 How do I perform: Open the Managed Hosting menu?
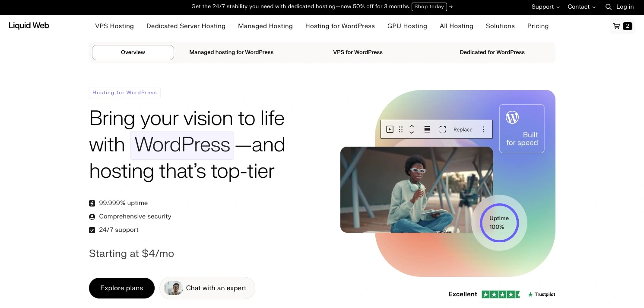click(265, 26)
